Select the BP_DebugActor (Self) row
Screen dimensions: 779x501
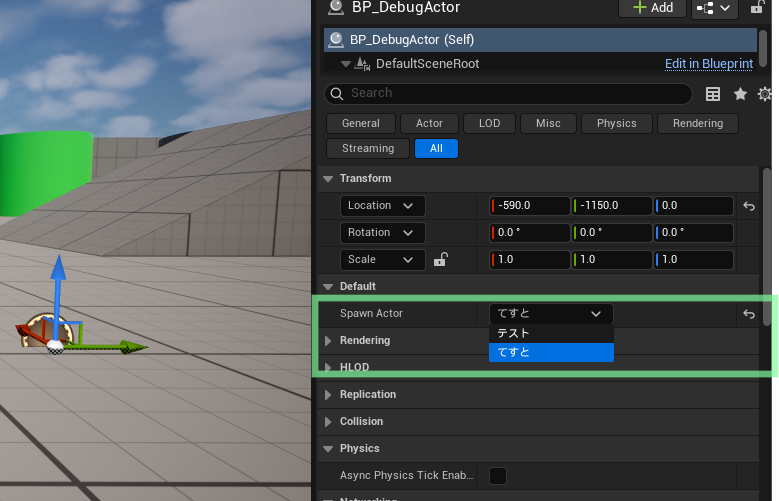tap(540, 40)
